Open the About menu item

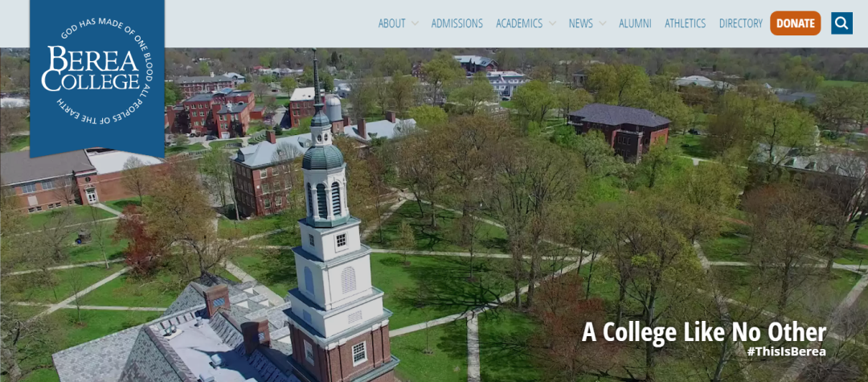[391, 23]
